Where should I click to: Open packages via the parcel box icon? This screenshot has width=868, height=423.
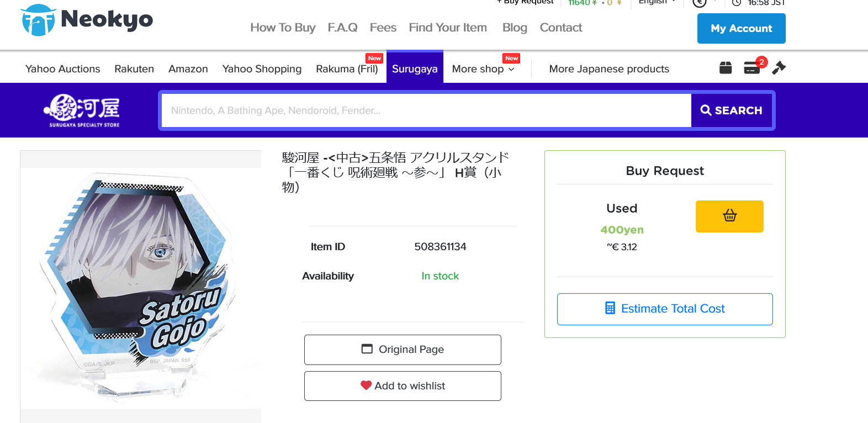click(725, 67)
